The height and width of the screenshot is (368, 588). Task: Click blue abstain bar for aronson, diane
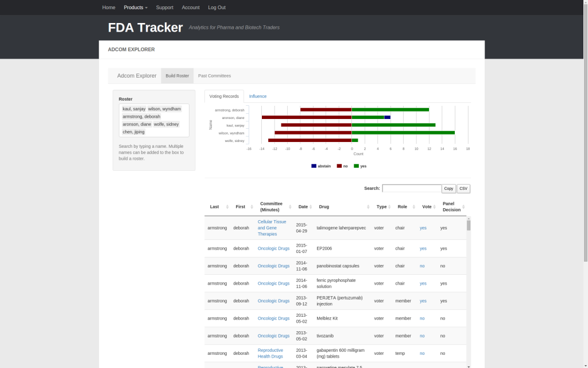coord(388,117)
